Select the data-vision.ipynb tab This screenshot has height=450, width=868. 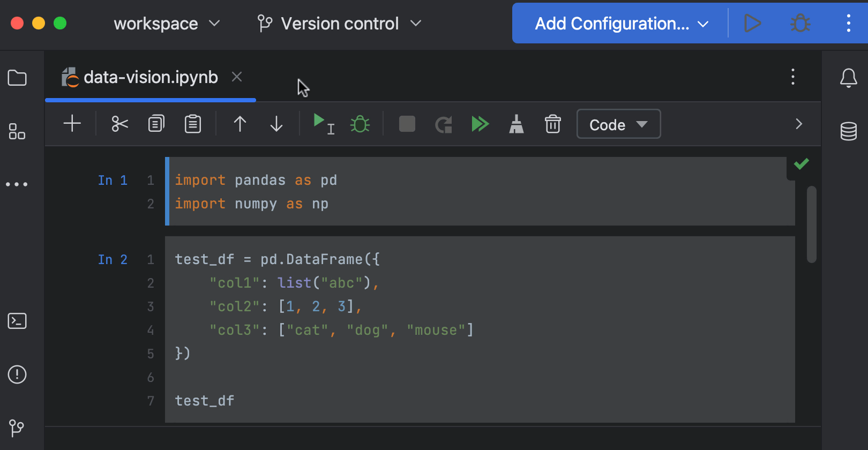click(x=151, y=78)
